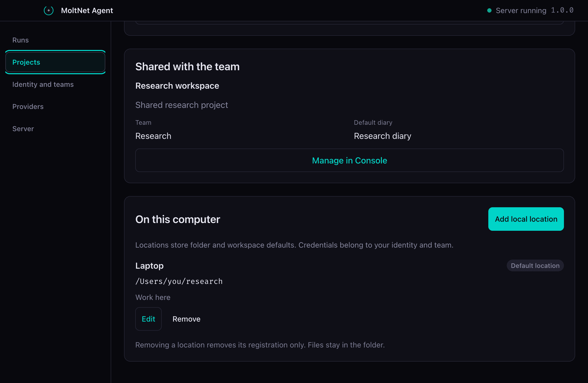Click Shared research project description
Image resolution: width=588 pixels, height=383 pixels.
tap(182, 105)
